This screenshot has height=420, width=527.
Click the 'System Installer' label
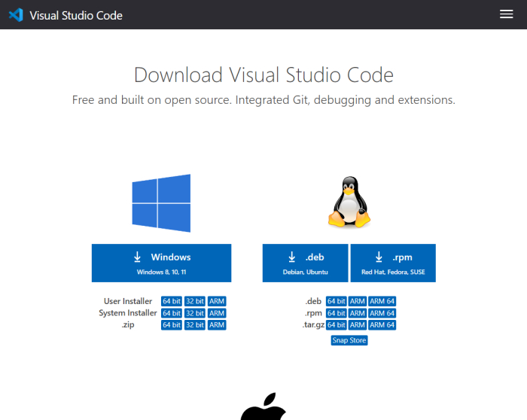pos(128,313)
